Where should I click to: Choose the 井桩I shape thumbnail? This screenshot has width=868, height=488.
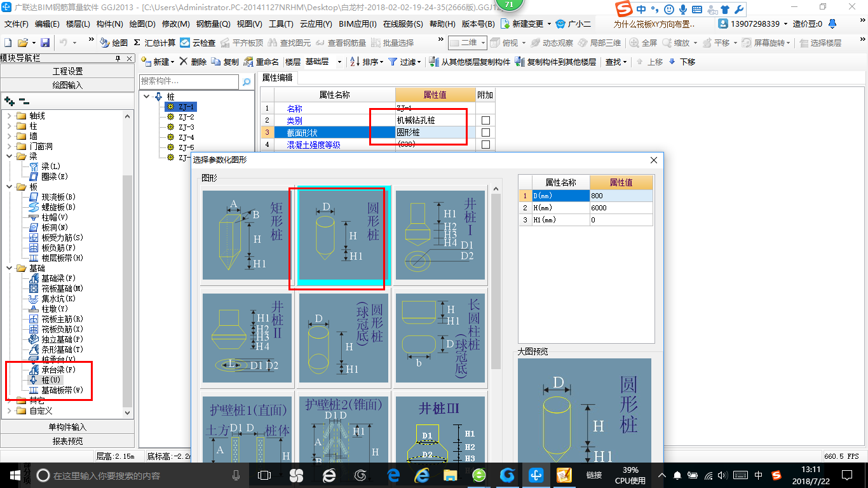(x=440, y=235)
